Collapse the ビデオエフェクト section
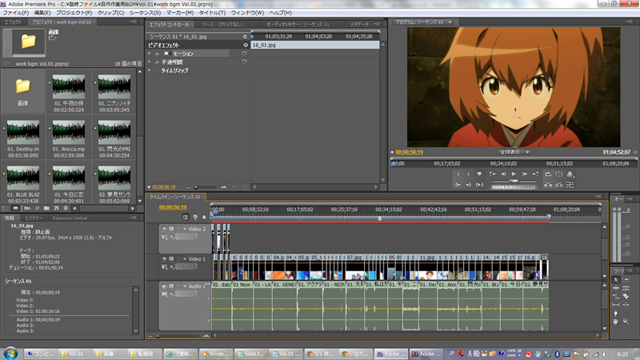Image resolution: width=640 pixels, height=360 pixels. coord(246,45)
